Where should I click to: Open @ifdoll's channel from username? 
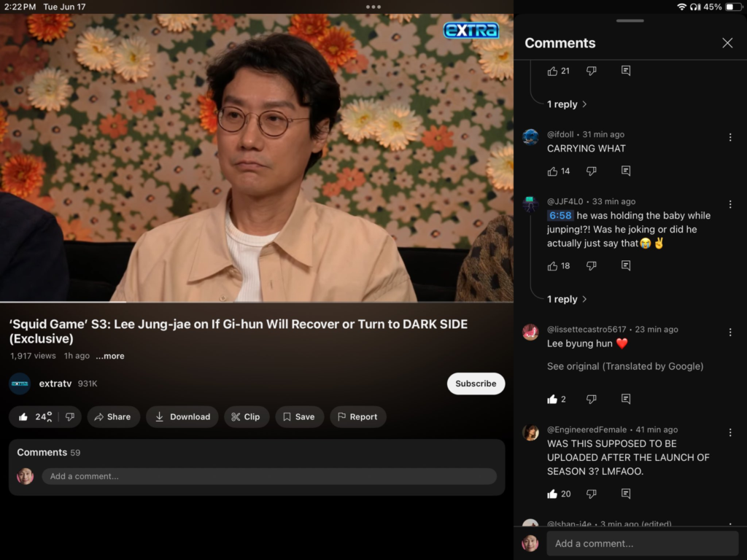point(560,134)
